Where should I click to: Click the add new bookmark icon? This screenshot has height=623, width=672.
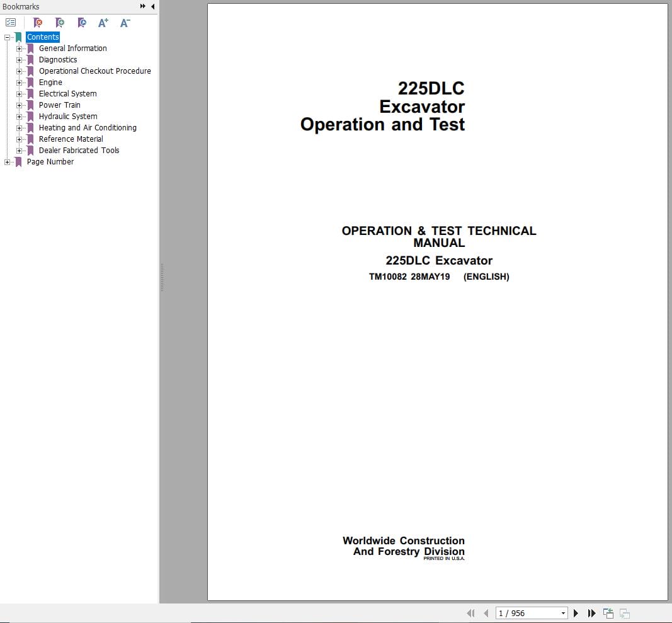60,23
